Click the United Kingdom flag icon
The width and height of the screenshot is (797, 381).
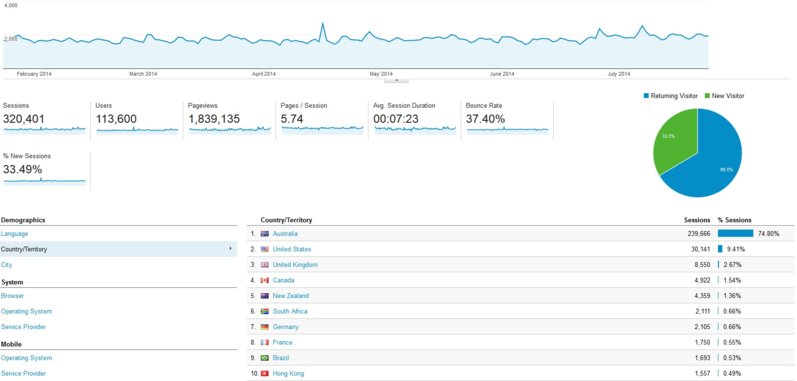[x=264, y=265]
